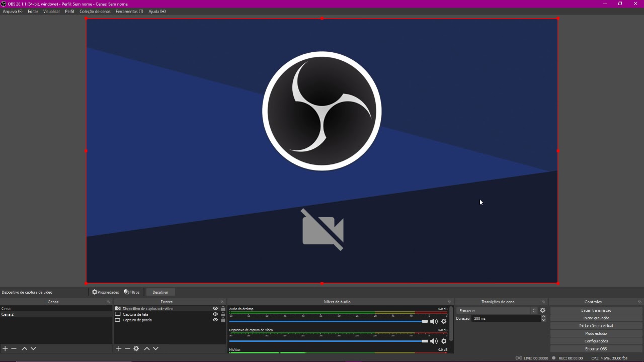
Task: Hide the Captura de tela source
Action: coord(215,314)
